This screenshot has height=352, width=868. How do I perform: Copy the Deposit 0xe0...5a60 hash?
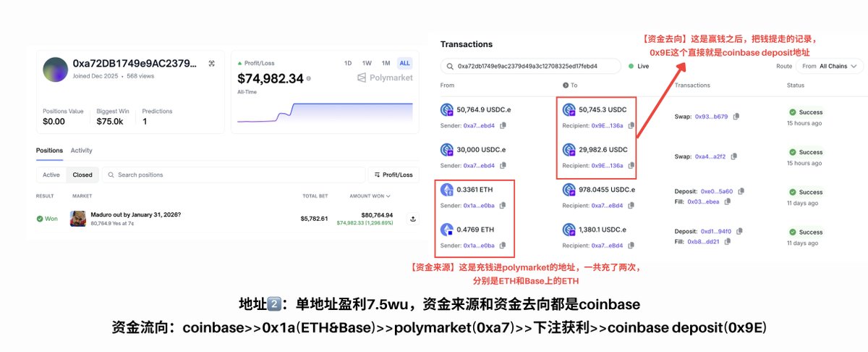[x=741, y=192]
